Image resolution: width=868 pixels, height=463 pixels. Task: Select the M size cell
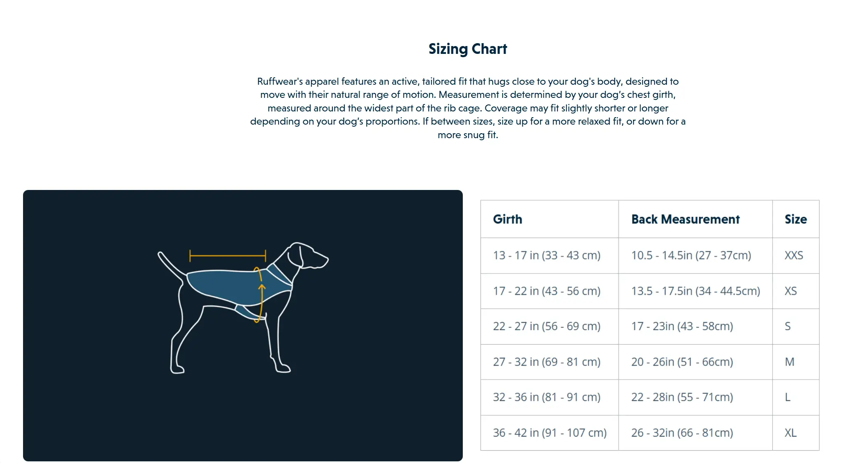789,362
